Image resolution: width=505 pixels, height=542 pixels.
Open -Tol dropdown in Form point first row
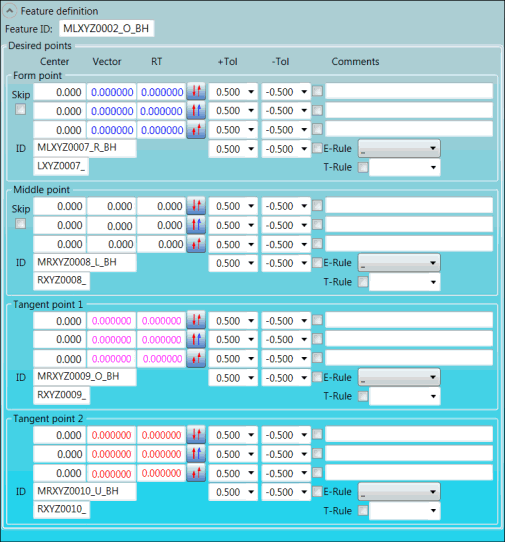pyautogui.click(x=286, y=92)
